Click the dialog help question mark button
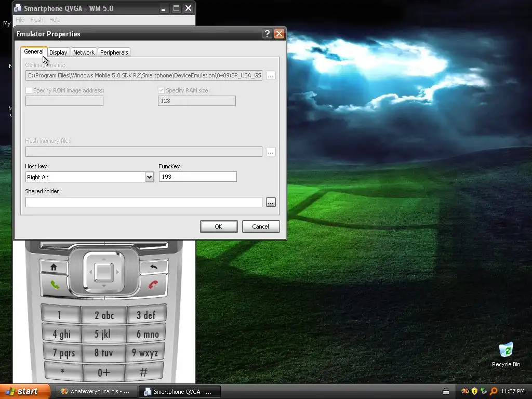 pos(267,34)
